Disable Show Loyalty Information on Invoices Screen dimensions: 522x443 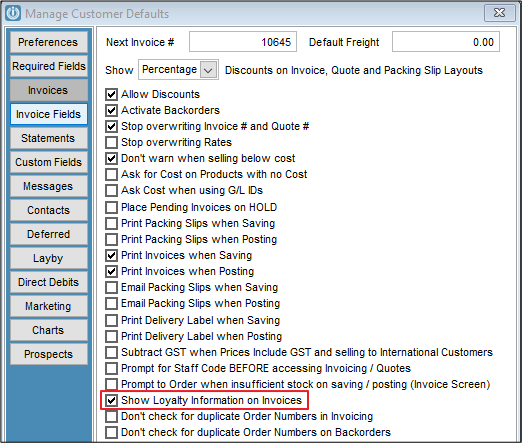coord(111,400)
